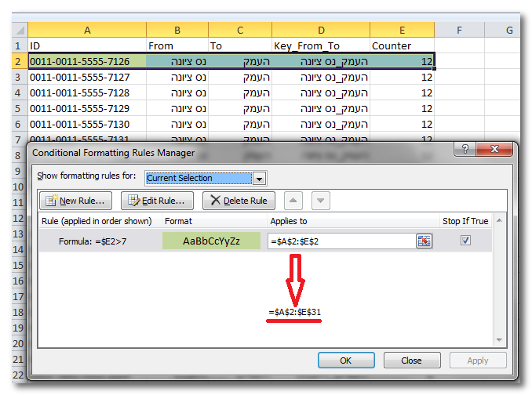Toggle the Stop If True checkbox
Image resolution: width=532 pixels, height=395 pixels.
click(466, 241)
